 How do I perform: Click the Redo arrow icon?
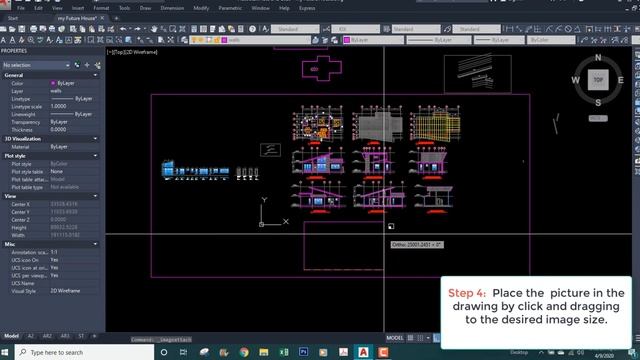coord(138,29)
